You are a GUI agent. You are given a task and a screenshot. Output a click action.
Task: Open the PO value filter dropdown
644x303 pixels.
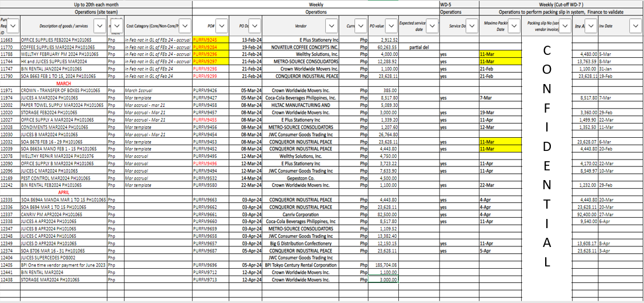point(391,26)
